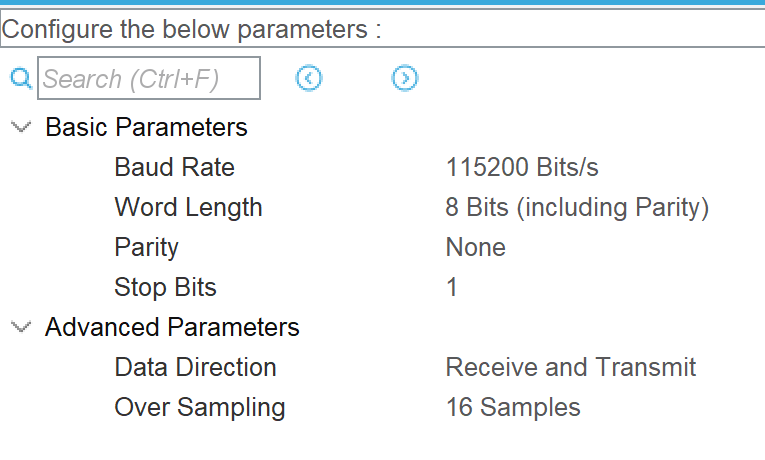This screenshot has height=460, width=765.
Task: Open the 16 Samples value dropdown
Action: tap(512, 407)
